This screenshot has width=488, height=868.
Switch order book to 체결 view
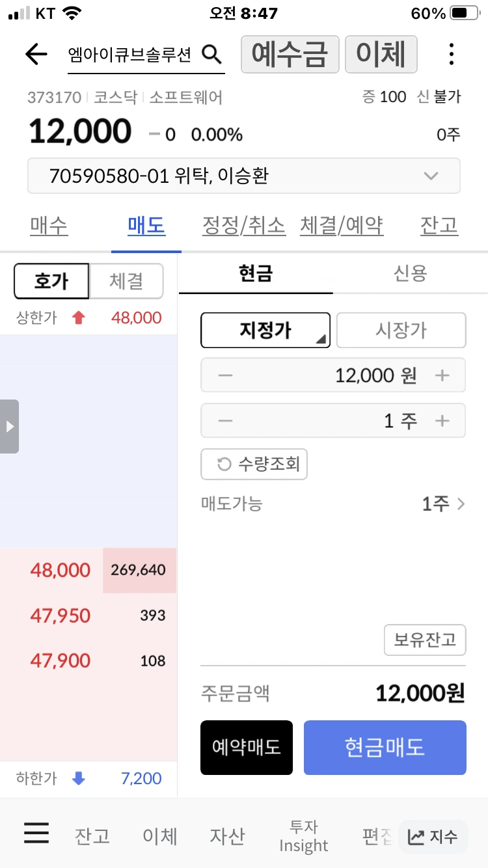coord(126,281)
